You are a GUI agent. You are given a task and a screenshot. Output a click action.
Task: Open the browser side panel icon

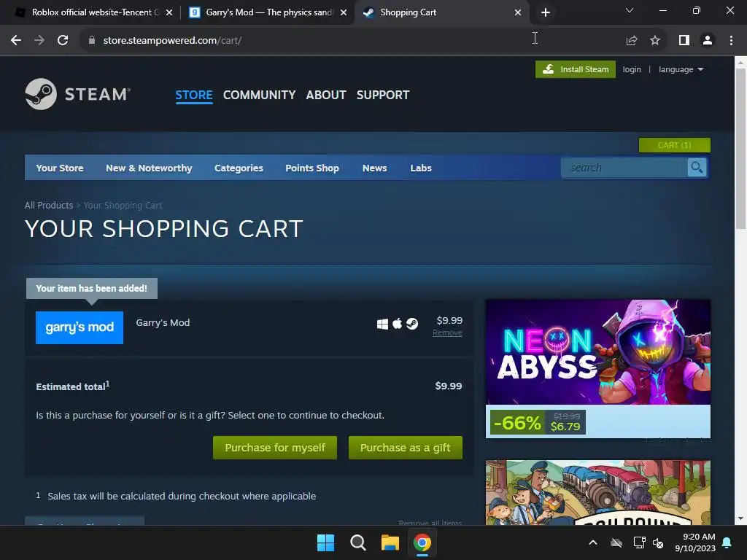(x=684, y=41)
